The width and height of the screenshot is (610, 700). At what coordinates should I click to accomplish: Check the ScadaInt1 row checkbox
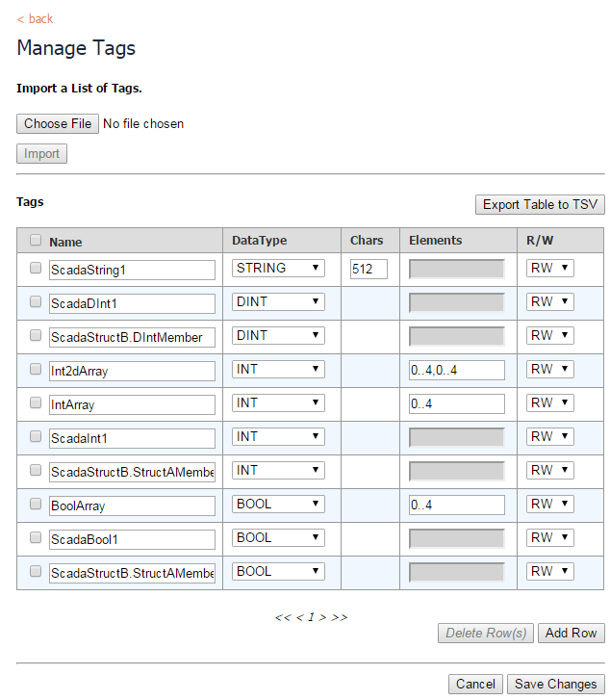click(36, 436)
